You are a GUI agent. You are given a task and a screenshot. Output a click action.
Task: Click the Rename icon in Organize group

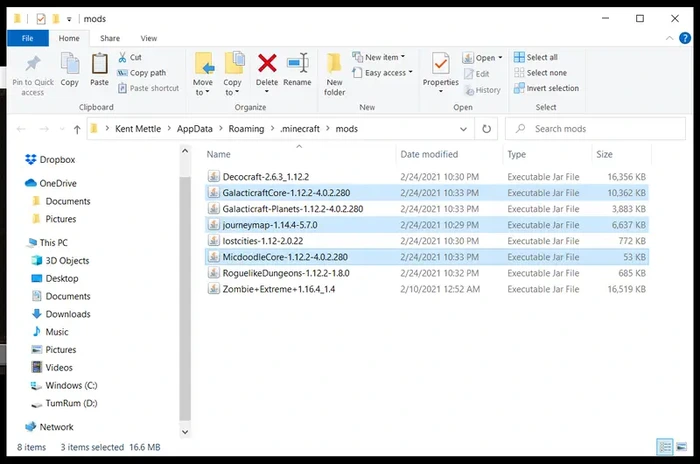click(x=298, y=63)
